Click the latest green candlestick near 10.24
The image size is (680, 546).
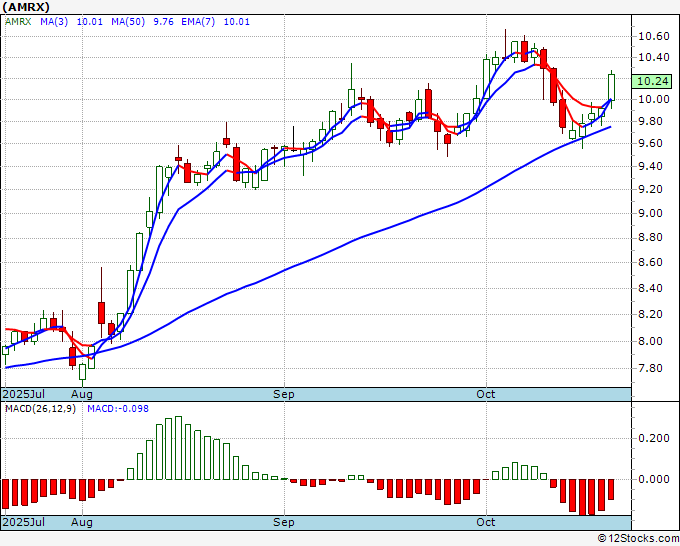point(611,87)
